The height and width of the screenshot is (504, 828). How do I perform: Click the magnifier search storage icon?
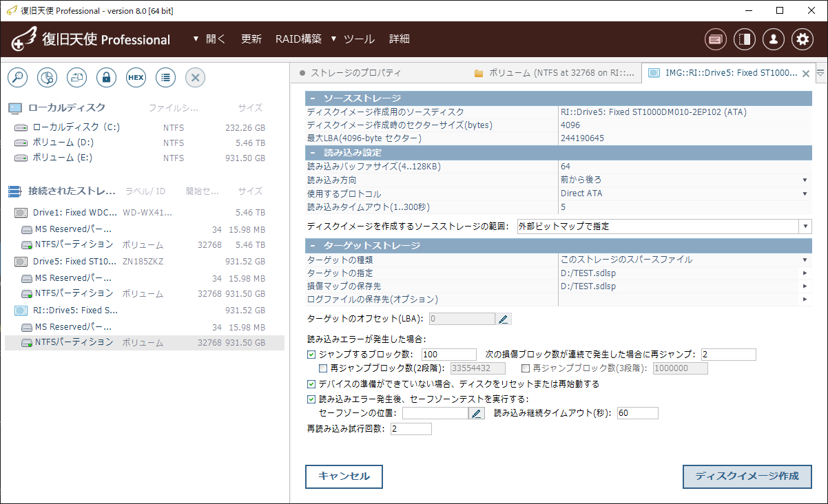coord(17,77)
